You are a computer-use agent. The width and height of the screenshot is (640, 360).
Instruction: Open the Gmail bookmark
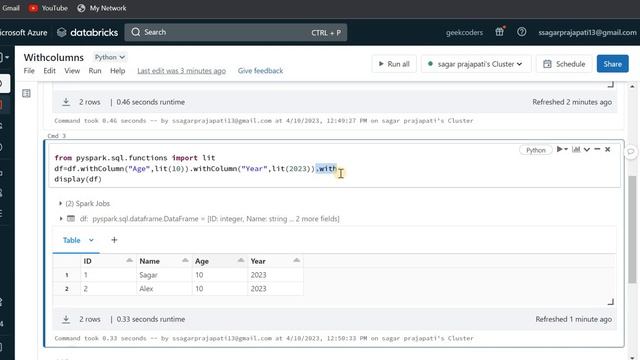click(x=10, y=8)
